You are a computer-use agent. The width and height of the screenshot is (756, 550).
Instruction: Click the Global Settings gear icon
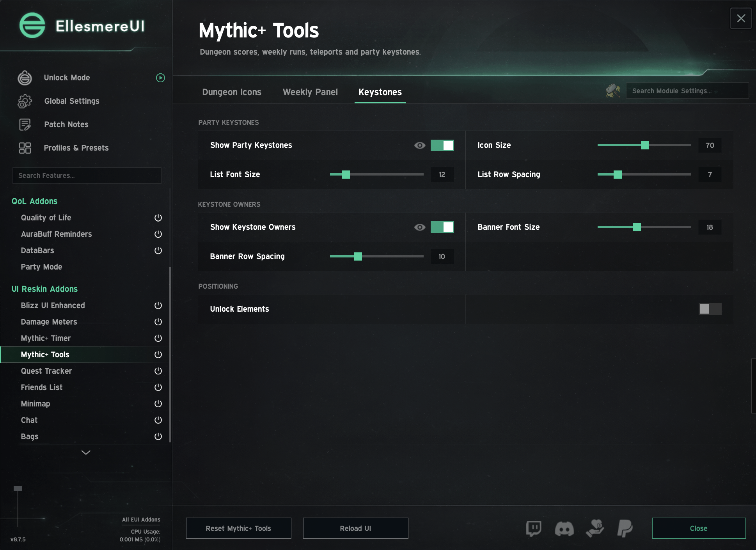point(25,101)
